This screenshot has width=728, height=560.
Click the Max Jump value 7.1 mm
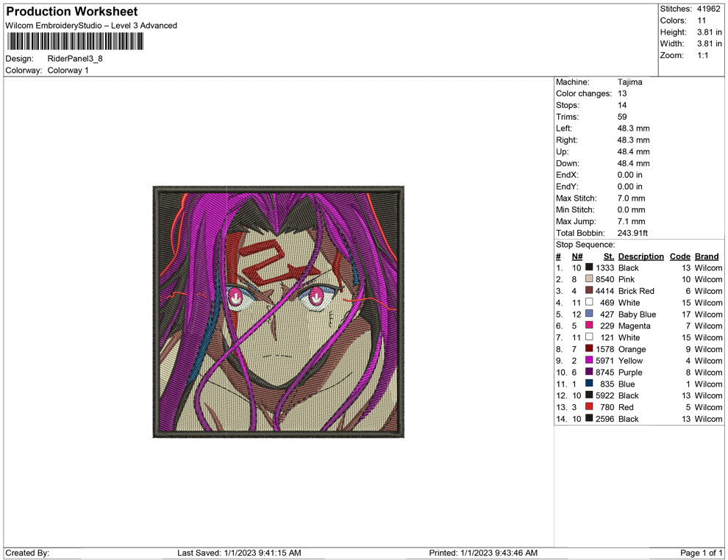(x=631, y=221)
